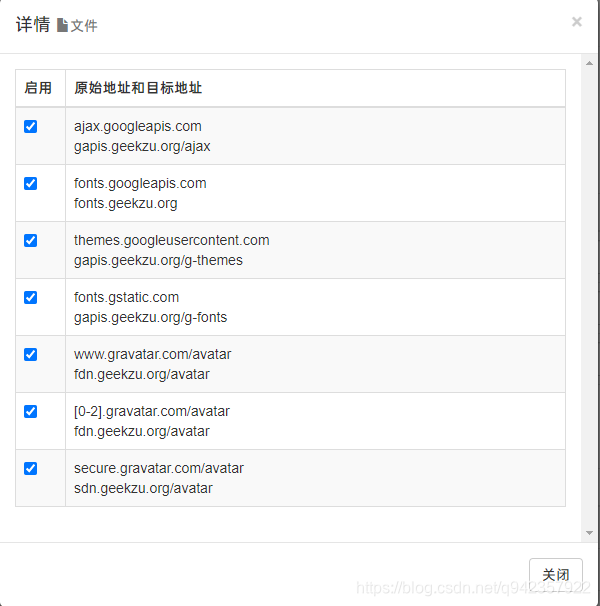This screenshot has height=606, width=600.
Task: Click the file icon next to 文件
Action: click(x=62, y=26)
